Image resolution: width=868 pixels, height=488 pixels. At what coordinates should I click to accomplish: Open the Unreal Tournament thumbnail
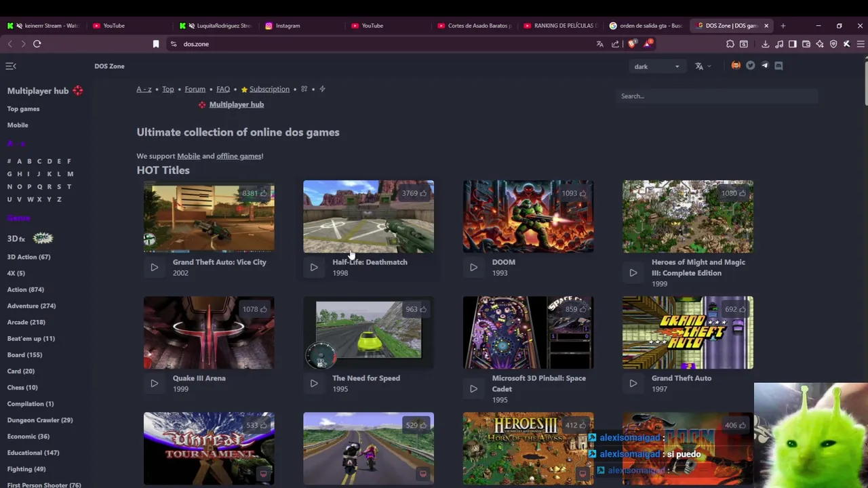209,448
